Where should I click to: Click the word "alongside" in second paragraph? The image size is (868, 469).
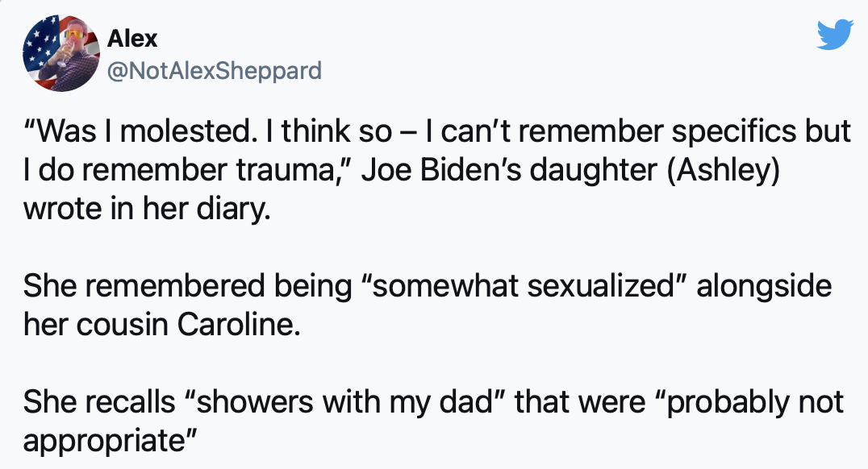point(764,287)
